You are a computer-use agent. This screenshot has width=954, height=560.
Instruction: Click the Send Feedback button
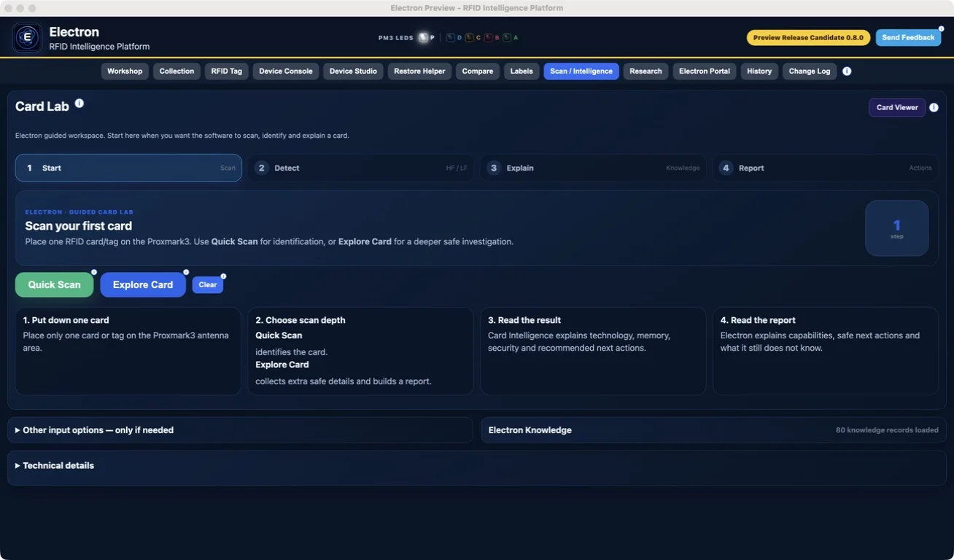908,38
